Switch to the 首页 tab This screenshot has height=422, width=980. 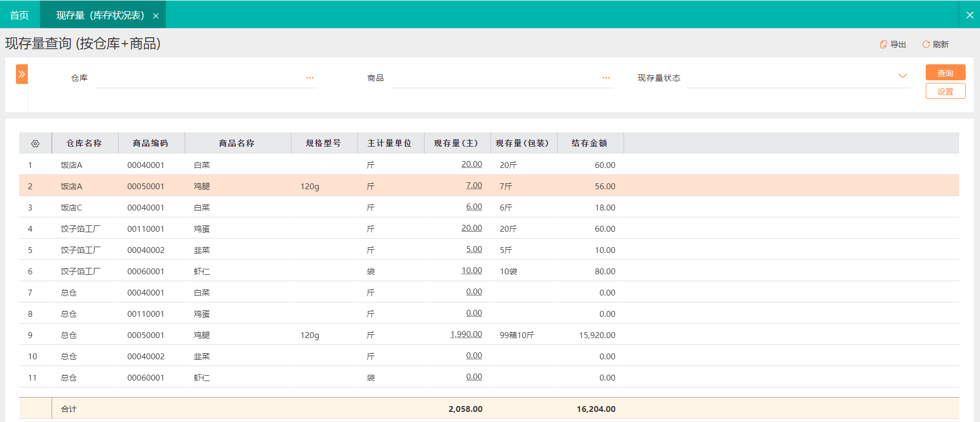(20, 15)
